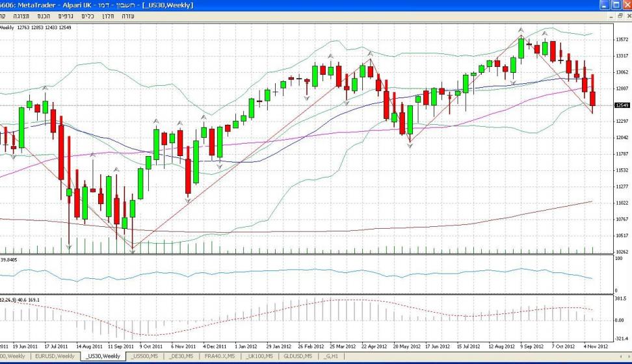Click fractal arrow above September 2012 peak
Image resolution: width=632 pixels, height=364 pixels.
[x=521, y=29]
